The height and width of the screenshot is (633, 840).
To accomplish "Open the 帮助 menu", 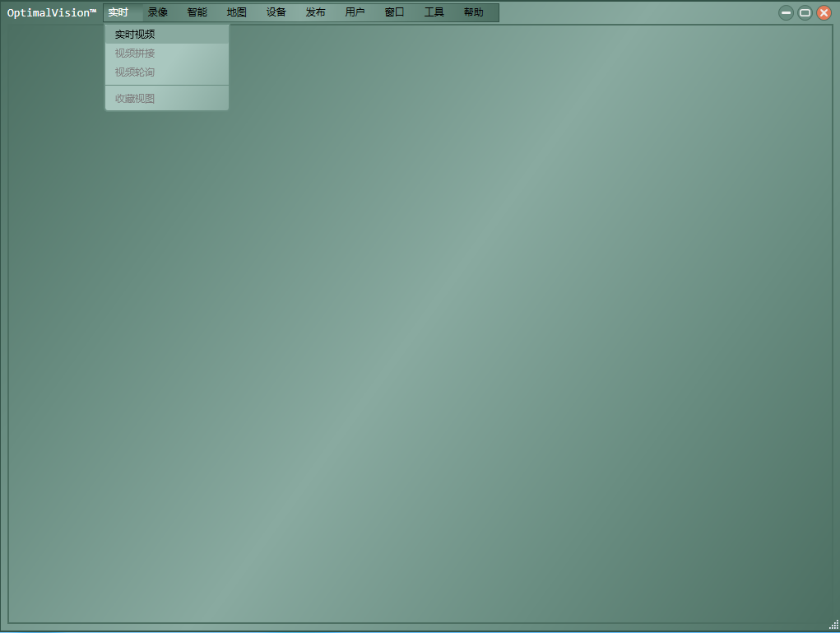I will [474, 12].
